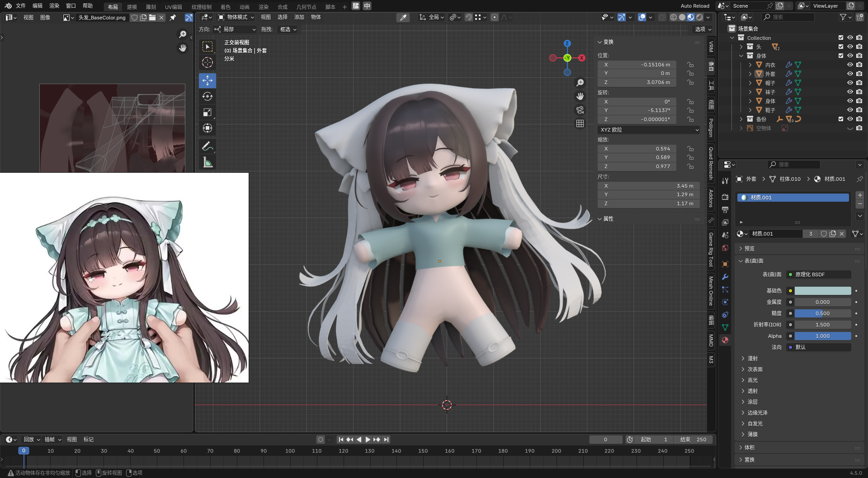868x478 pixels.
Task: Hide the 帽子 object in the outliner
Action: (x=850, y=83)
